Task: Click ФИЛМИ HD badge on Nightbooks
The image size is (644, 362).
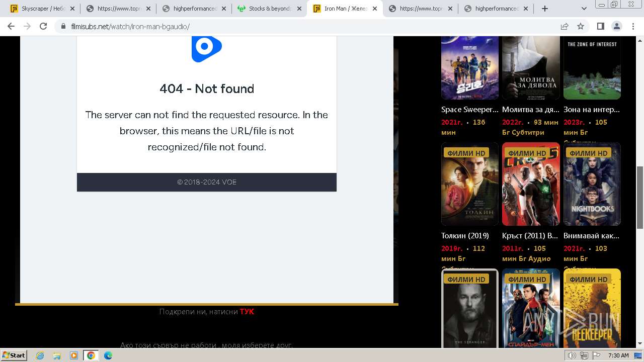Action: [589, 153]
